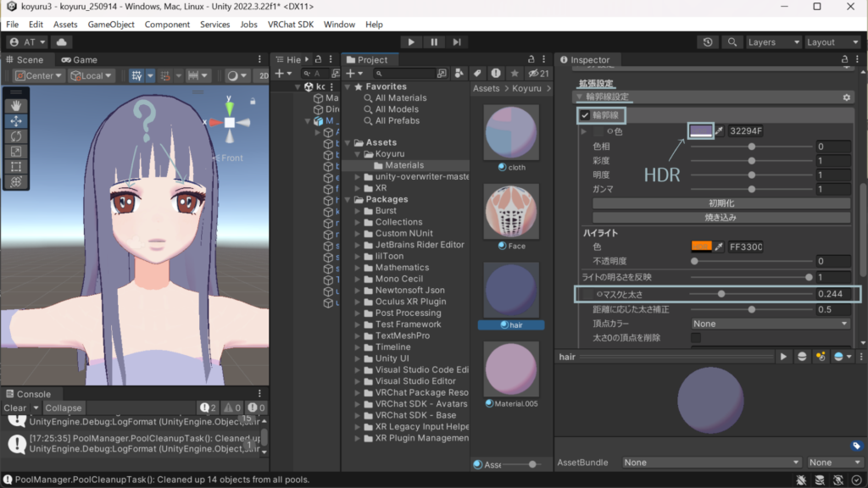Select the Rotate tool in Scene toolbar
The height and width of the screenshot is (488, 868).
tap(18, 136)
